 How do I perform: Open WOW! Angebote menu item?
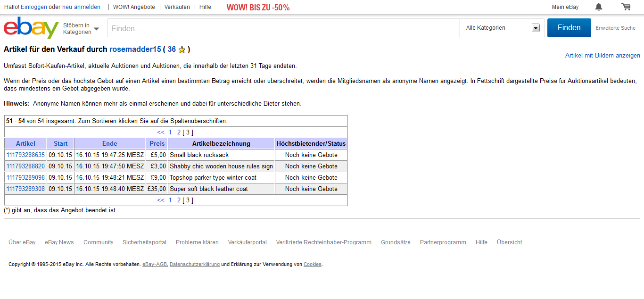134,7
